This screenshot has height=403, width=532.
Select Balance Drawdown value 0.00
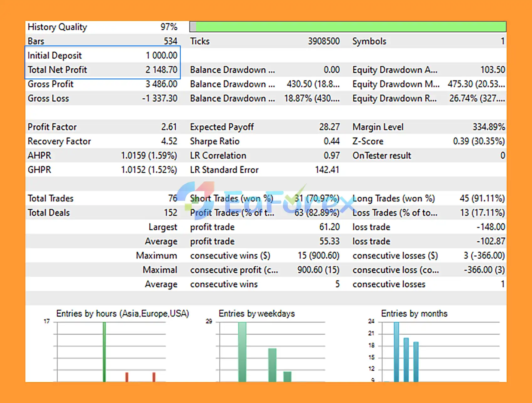[332, 70]
